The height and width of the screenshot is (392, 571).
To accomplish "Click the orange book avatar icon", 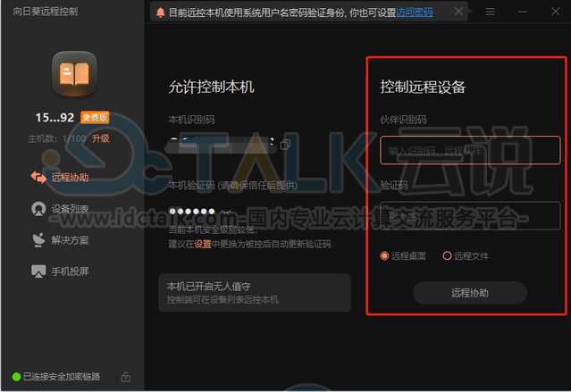I will click(x=75, y=74).
